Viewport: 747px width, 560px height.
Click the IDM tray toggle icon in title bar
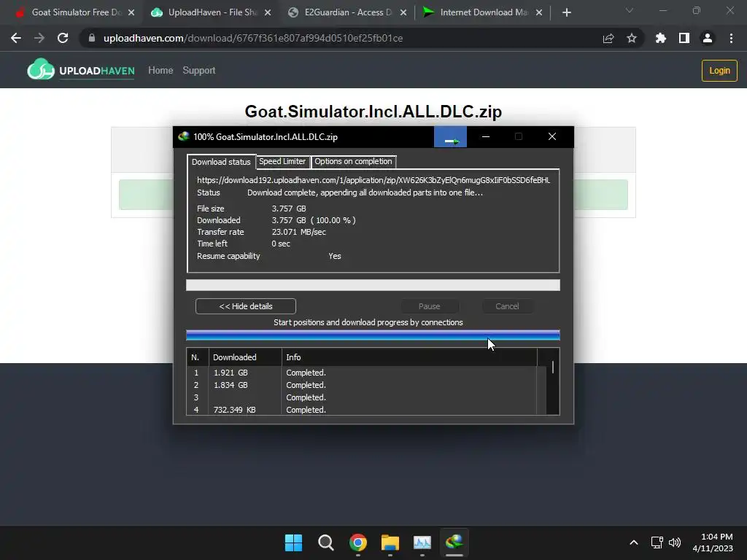click(x=450, y=136)
